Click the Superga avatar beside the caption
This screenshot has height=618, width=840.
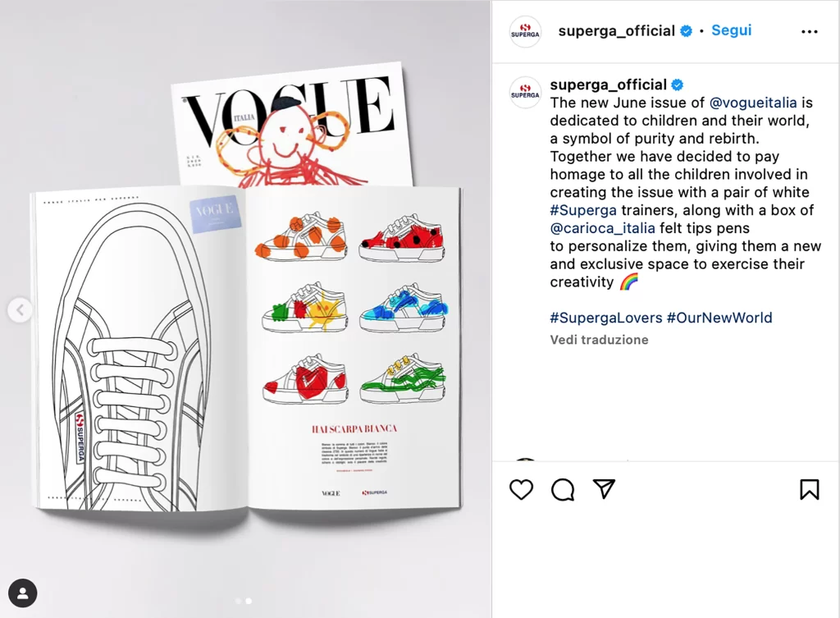tap(525, 92)
